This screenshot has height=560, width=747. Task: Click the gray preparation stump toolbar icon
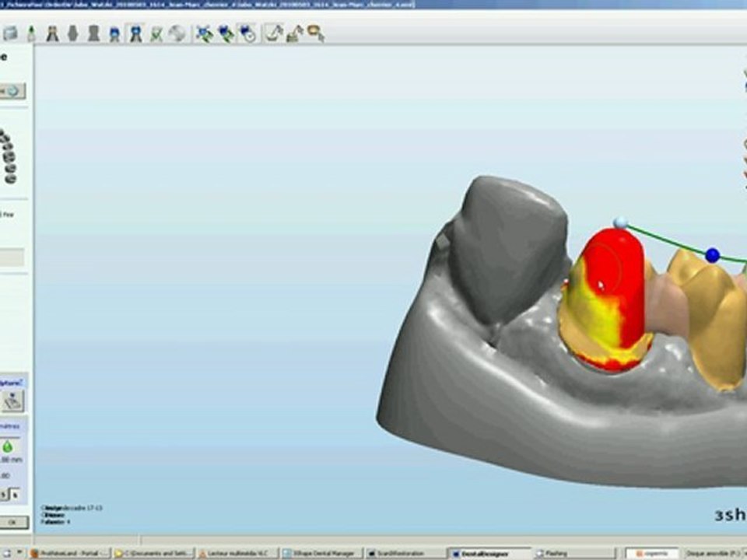coord(94,33)
